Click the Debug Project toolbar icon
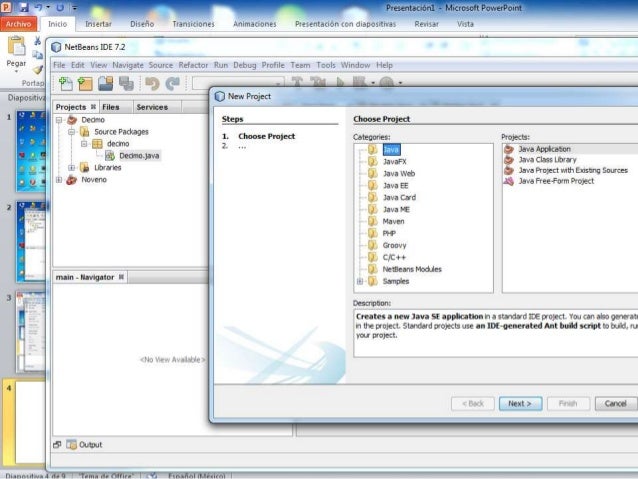Screen dimensions: 638x479 [360, 83]
